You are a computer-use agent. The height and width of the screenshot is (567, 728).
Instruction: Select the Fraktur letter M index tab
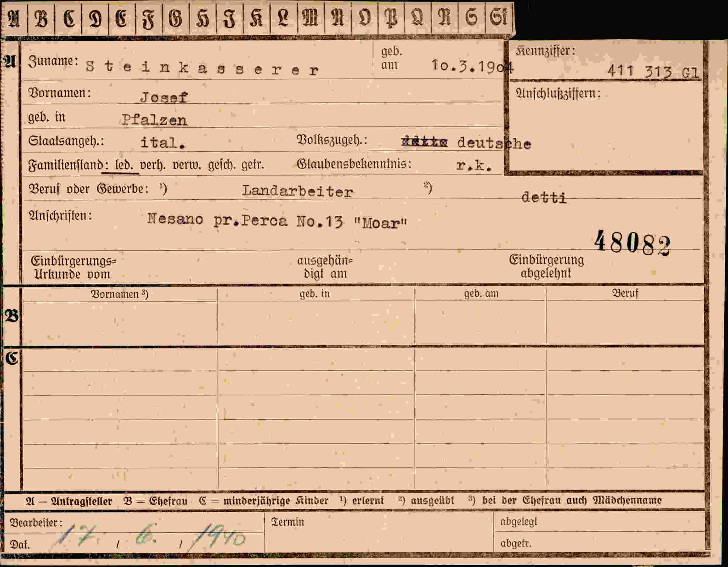pyautogui.click(x=311, y=18)
